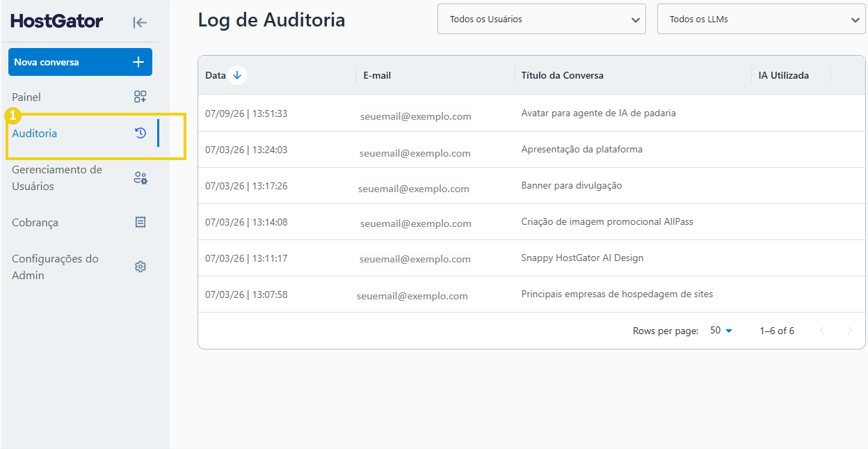
Task: Click the date 07/03/26 | 13:11:17
Action: pyautogui.click(x=246, y=258)
